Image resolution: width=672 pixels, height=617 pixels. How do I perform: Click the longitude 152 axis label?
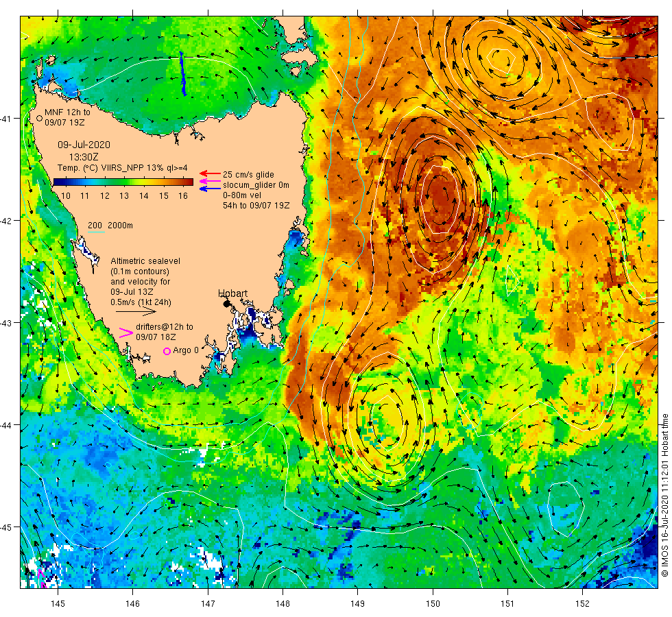pos(582,604)
